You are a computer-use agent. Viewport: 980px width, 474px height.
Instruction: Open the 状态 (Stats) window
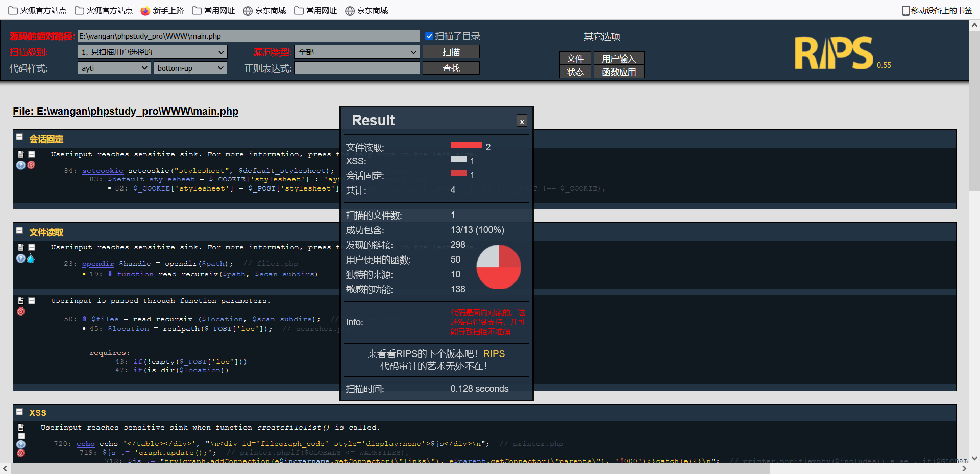(575, 72)
